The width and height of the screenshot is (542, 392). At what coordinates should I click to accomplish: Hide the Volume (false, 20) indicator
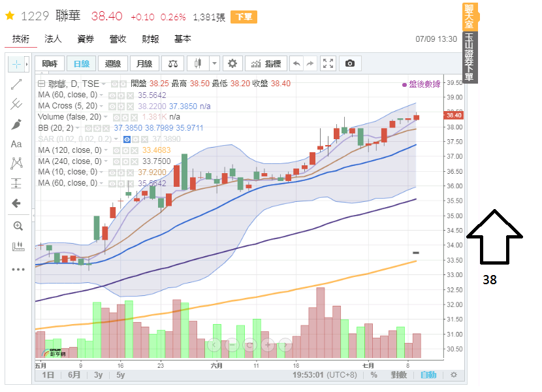(x=116, y=118)
